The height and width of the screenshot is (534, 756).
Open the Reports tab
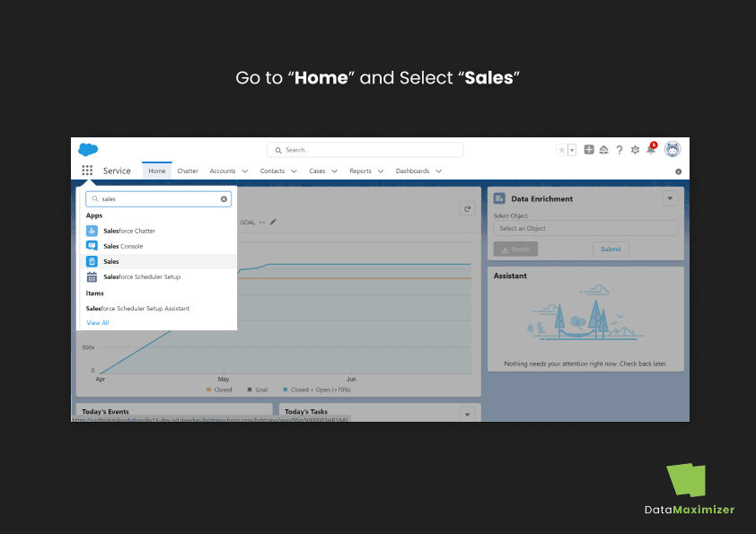tap(361, 171)
